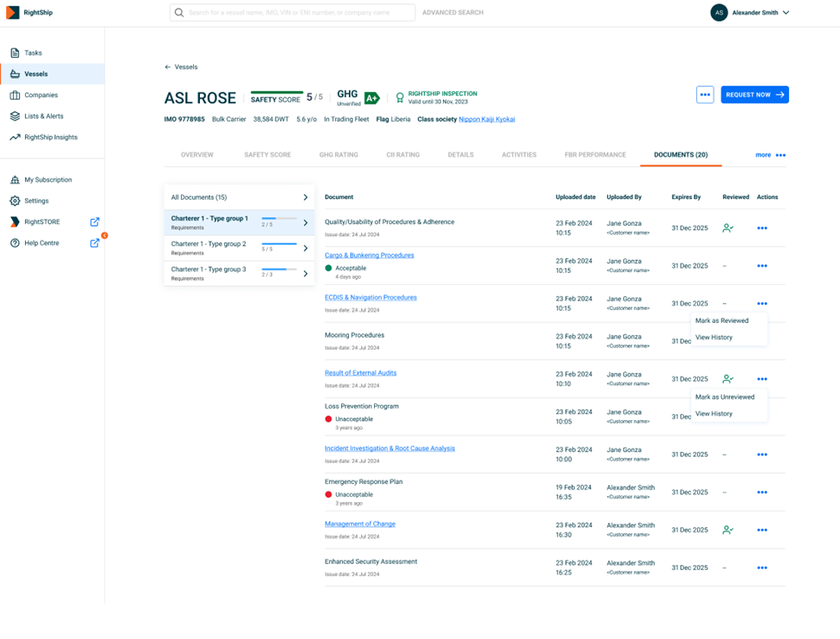
Task: Click the GHG A+ rating badge
Action: 372,98
